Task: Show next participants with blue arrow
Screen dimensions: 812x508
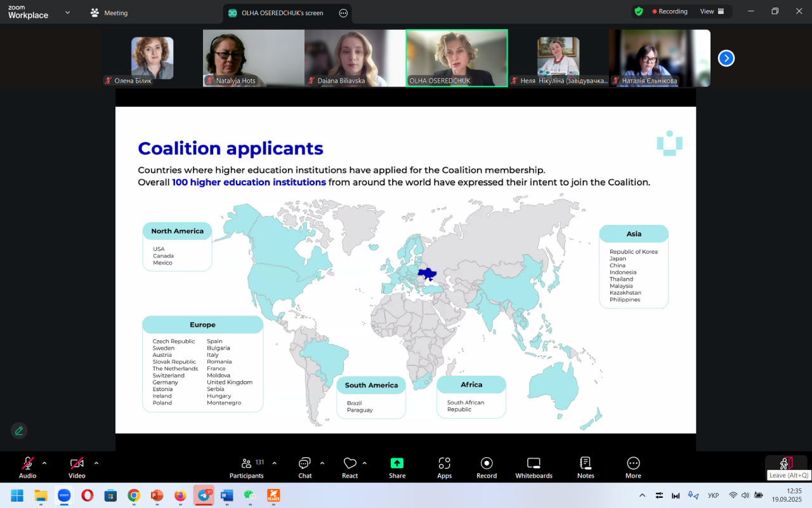Action: 726,58
